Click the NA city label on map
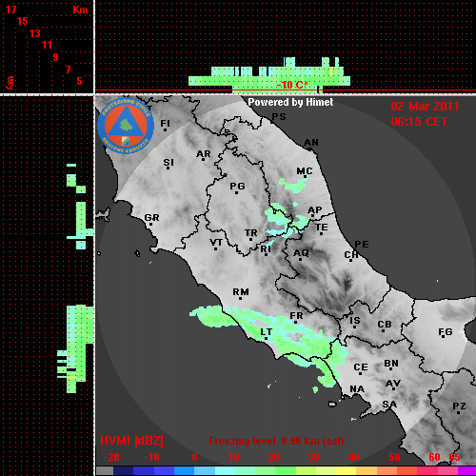Image resolution: width=476 pixels, height=476 pixels. [357, 388]
